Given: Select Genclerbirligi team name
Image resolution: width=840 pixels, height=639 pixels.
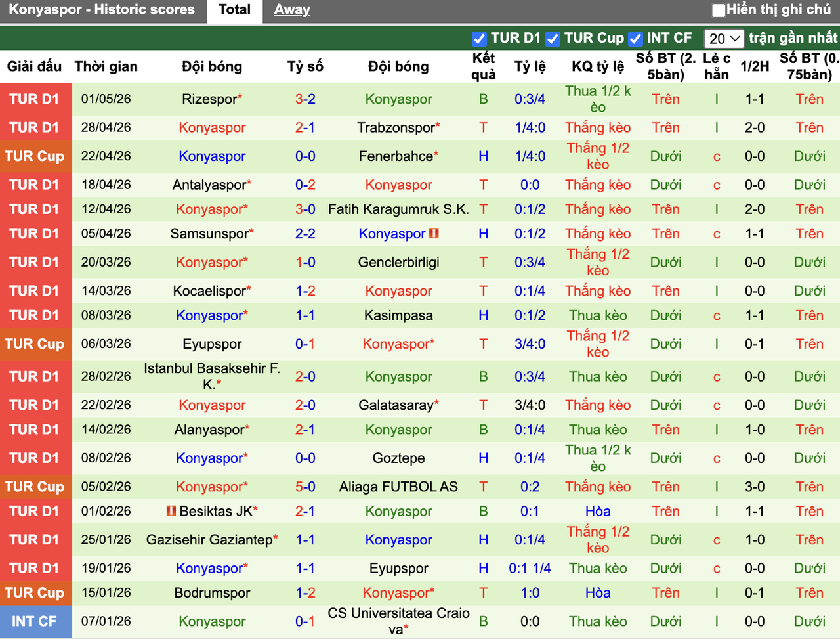Looking at the screenshot, I should (x=398, y=262).
